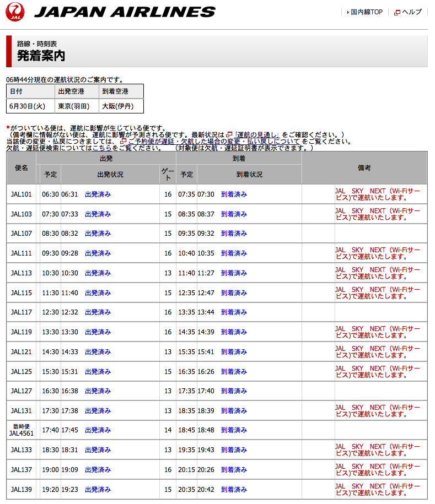Click the ゲート column header
Image resolution: width=435 pixels, height=504 pixels.
(x=168, y=175)
